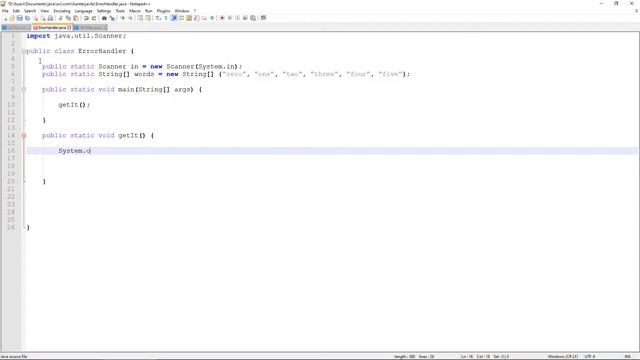Click the 'Ln : 16' status bar field
Screen dimensions: 640x360
click(x=467, y=357)
